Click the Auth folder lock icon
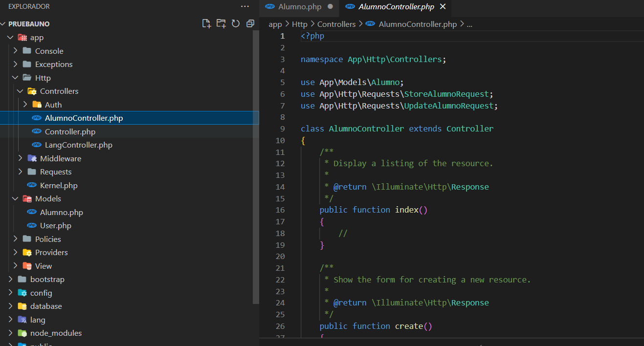This screenshot has width=644, height=346. (x=37, y=105)
